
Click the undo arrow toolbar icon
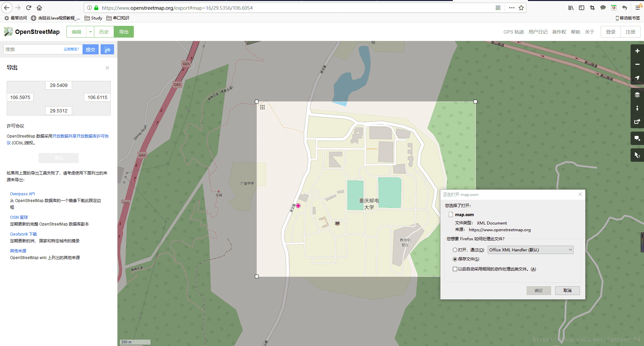tap(625, 8)
